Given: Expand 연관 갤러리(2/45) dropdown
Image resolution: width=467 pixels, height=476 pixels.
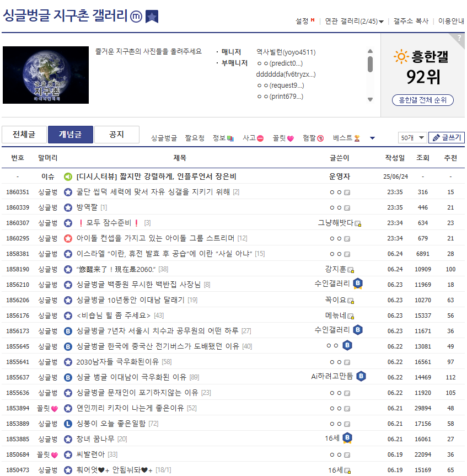Looking at the screenshot, I should (354, 21).
